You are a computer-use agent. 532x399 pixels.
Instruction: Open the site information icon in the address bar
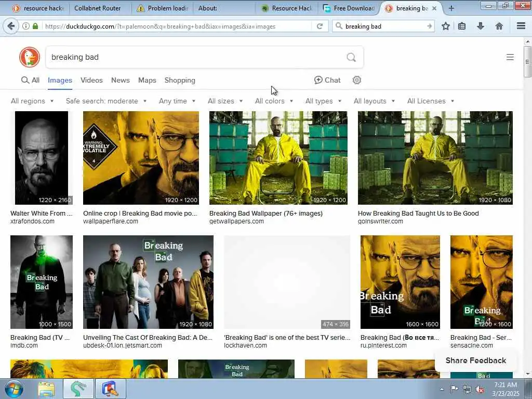26,26
